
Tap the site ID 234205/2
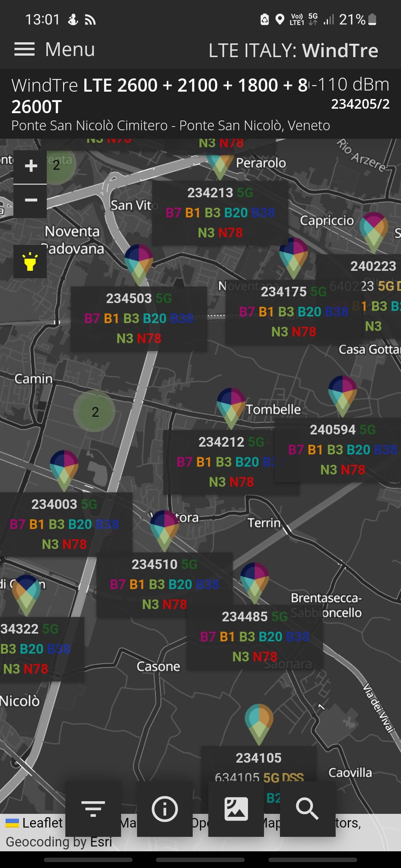click(x=360, y=104)
